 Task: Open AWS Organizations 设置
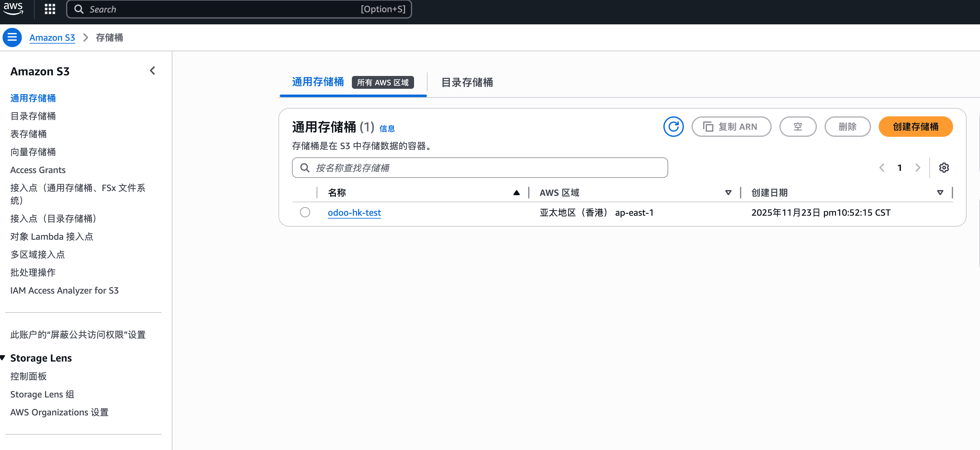click(x=59, y=413)
